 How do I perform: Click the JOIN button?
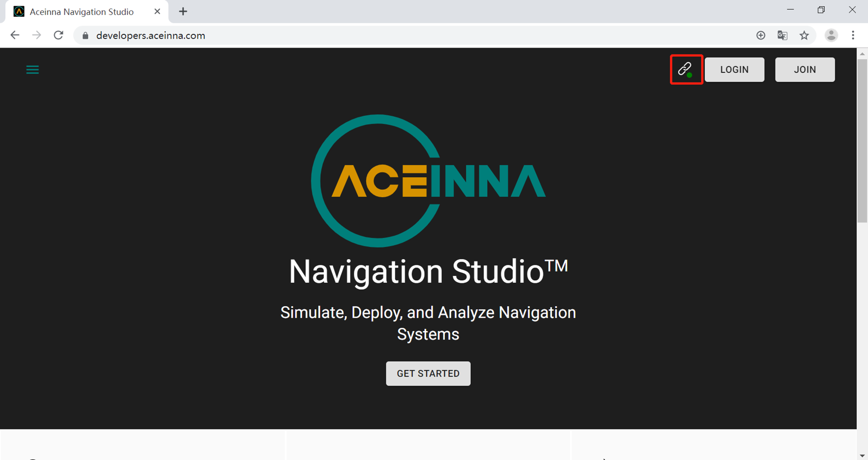coord(805,70)
